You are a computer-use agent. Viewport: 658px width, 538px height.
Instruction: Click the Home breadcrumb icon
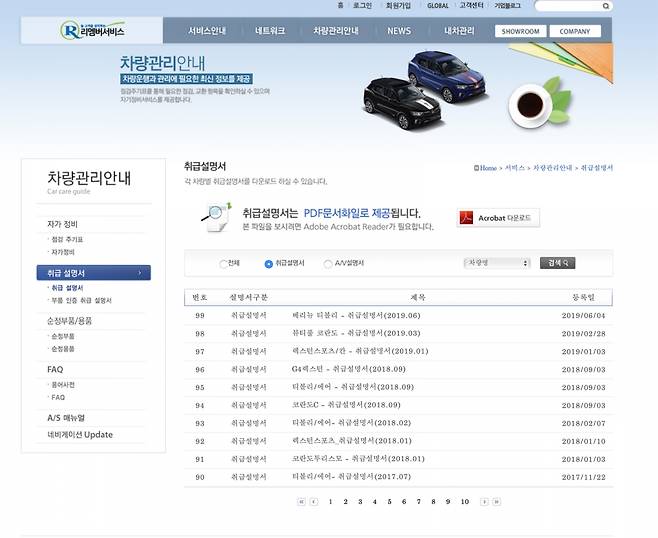tap(477, 168)
